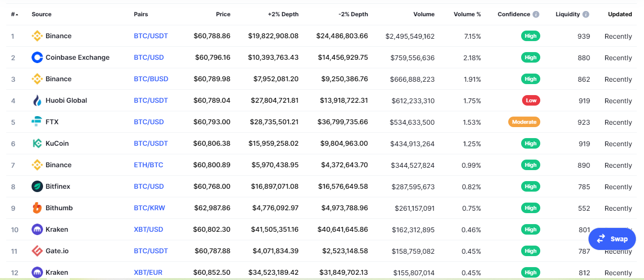644x280 pixels.
Task: Sort by the Volume column header
Action: pos(424,14)
